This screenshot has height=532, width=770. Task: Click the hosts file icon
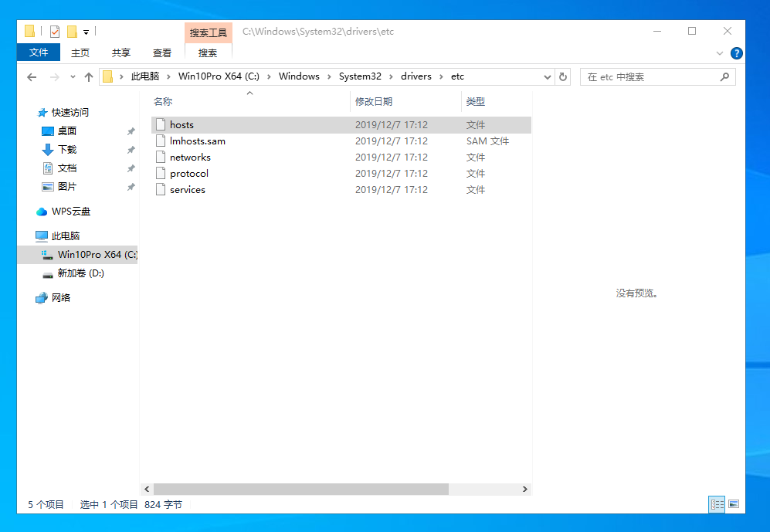[x=161, y=124]
